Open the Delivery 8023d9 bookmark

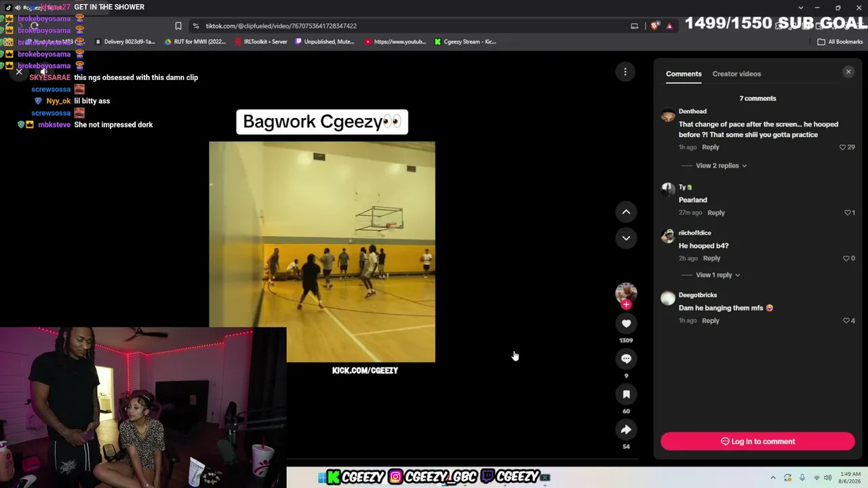125,41
